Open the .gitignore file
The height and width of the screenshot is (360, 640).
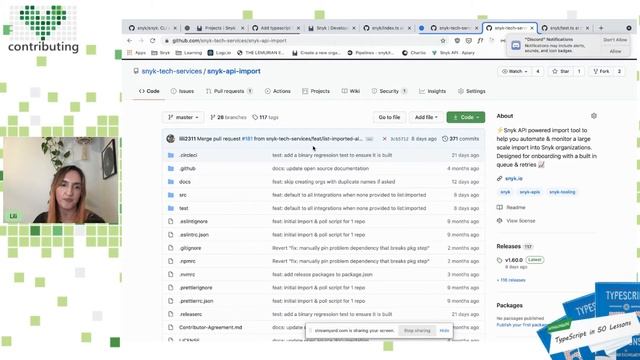click(190, 248)
